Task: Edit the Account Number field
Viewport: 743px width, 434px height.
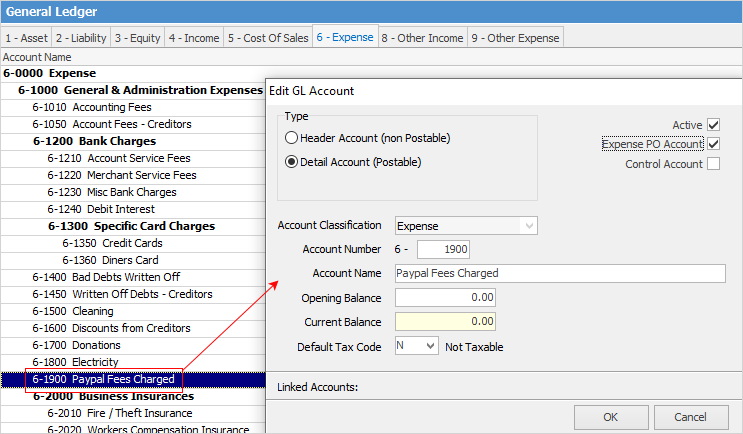Action: point(443,249)
